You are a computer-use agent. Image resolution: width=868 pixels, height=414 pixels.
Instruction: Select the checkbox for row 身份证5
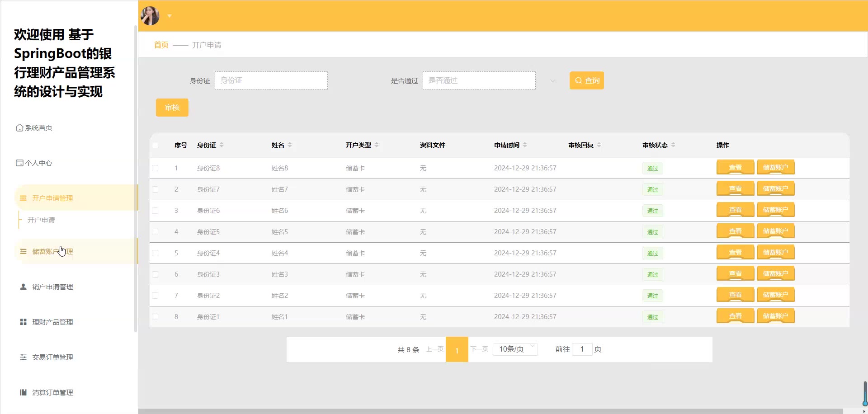pyautogui.click(x=155, y=232)
